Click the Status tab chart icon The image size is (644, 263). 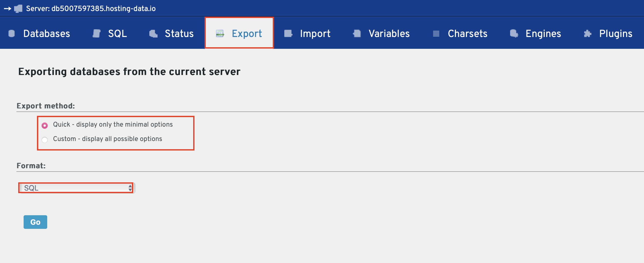pos(153,34)
